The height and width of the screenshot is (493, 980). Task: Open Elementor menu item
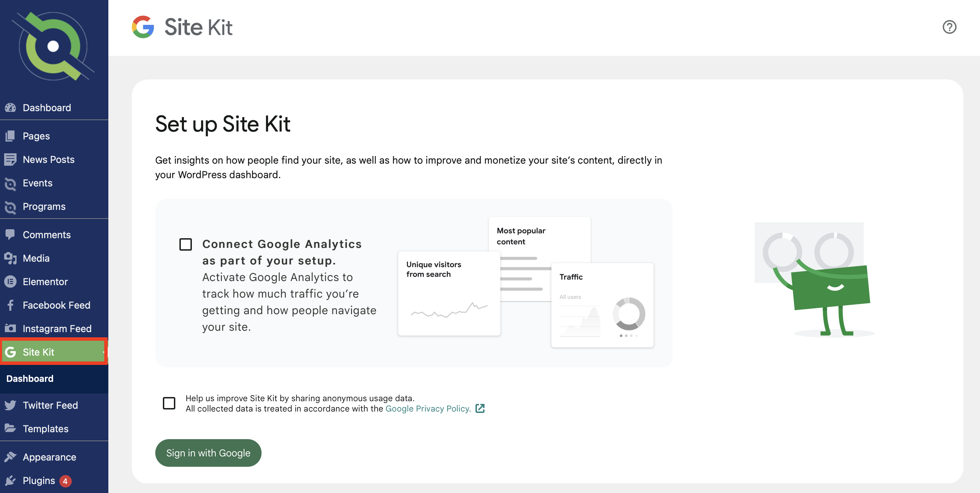pos(54,282)
